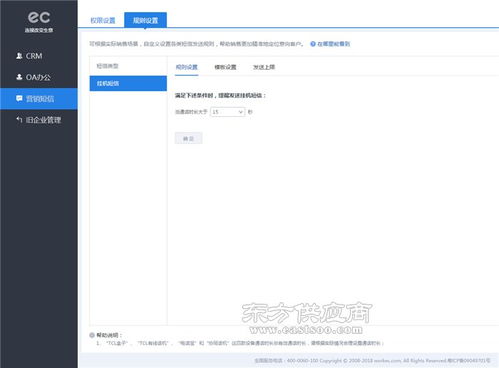Viewport: 499px width, 368px height.
Task: Expand the call duration seconds dropdown
Action: tap(228, 112)
